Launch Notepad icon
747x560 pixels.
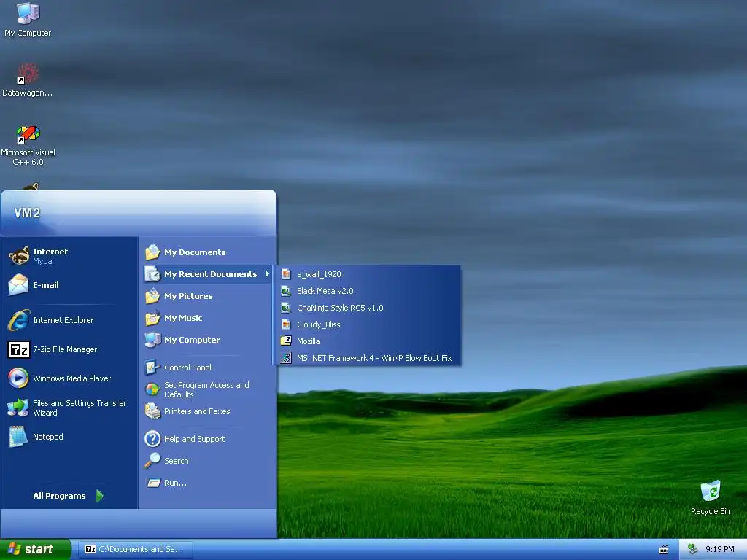coord(18,437)
